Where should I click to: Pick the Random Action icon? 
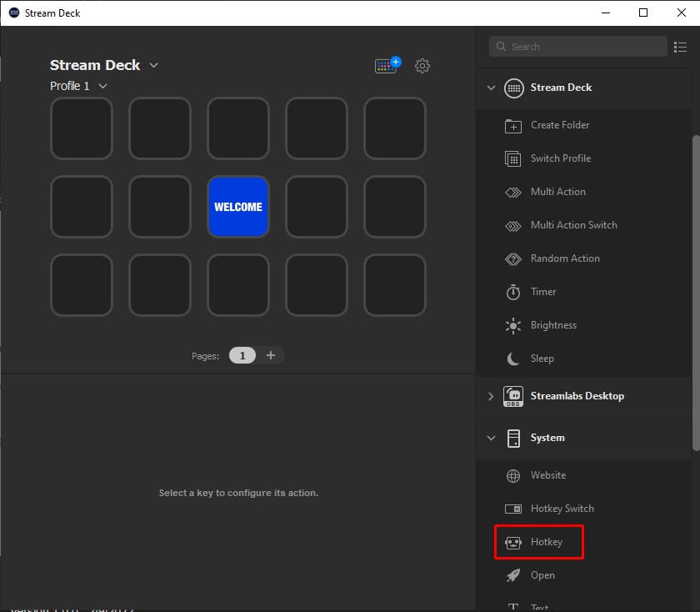tap(513, 258)
